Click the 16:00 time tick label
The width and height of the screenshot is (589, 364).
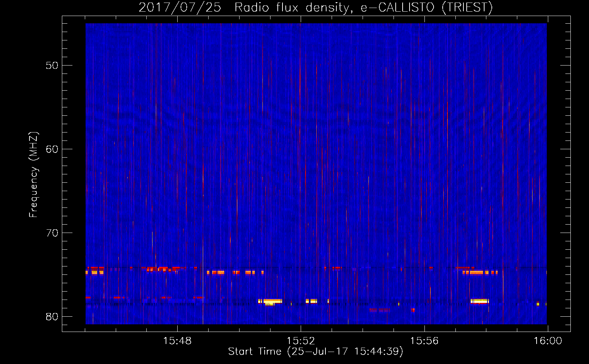point(548,341)
